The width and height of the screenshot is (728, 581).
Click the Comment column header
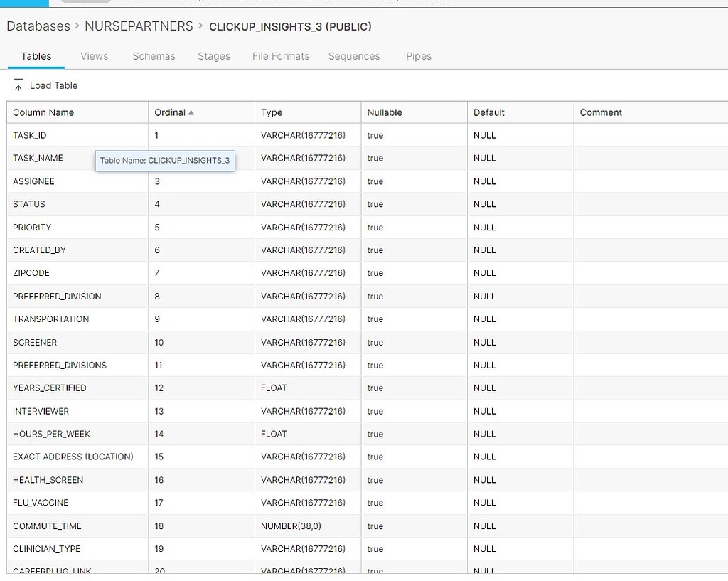point(601,112)
